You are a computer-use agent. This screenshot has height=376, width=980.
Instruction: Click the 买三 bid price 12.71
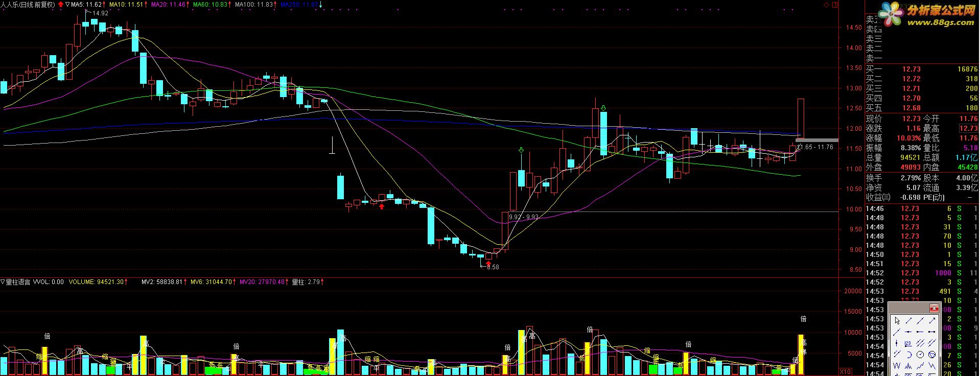pyautogui.click(x=911, y=88)
